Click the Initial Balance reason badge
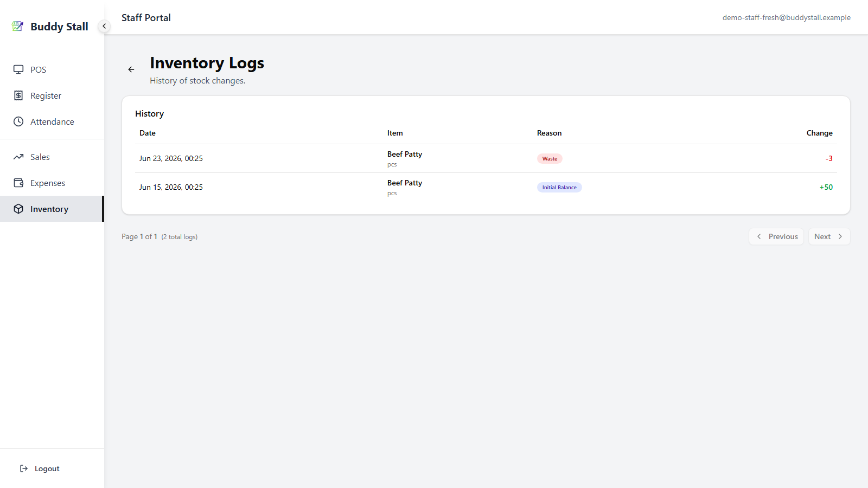The image size is (868, 488). pyautogui.click(x=559, y=187)
